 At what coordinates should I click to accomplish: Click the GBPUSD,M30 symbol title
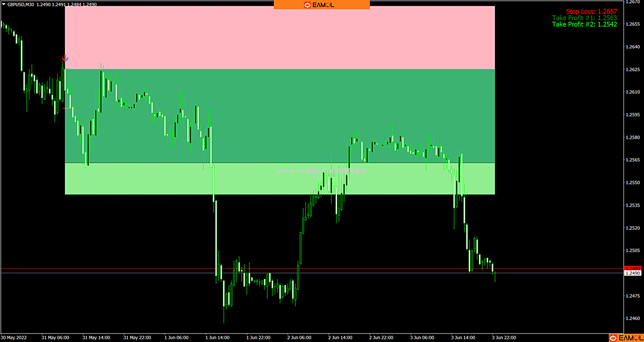point(21,4)
